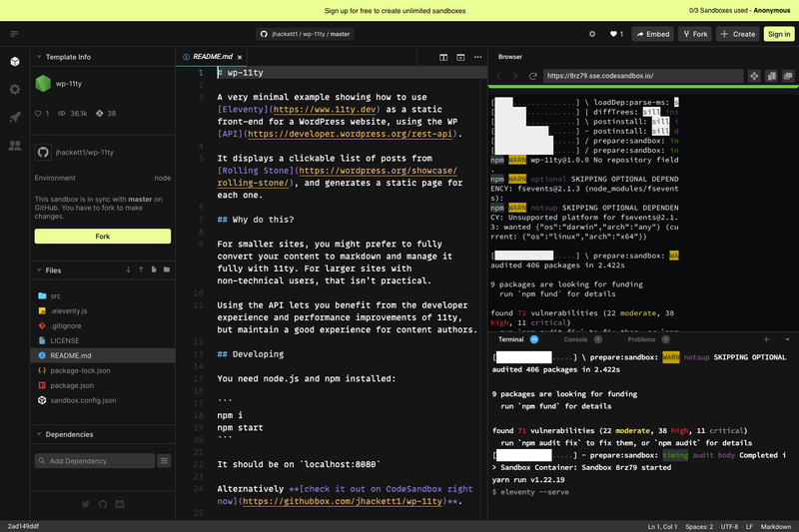Collapse the terminal panel with chevron

point(787,339)
